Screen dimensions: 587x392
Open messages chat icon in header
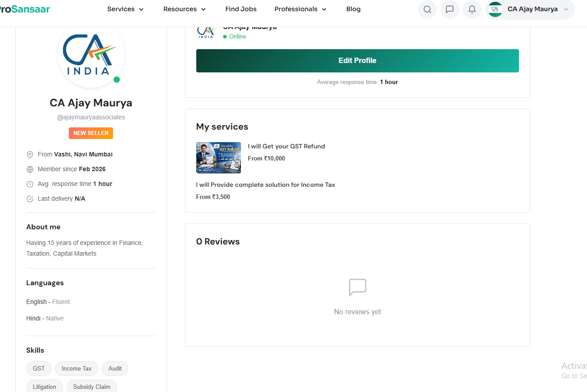click(x=450, y=9)
